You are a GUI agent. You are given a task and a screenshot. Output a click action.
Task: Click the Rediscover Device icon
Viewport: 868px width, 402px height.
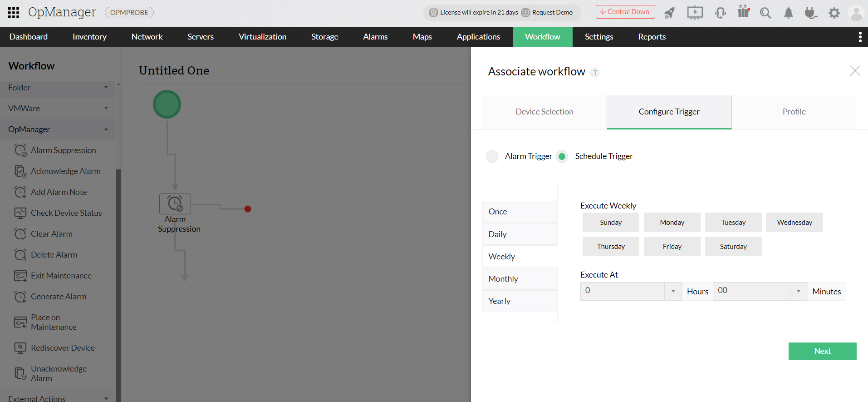(20, 348)
